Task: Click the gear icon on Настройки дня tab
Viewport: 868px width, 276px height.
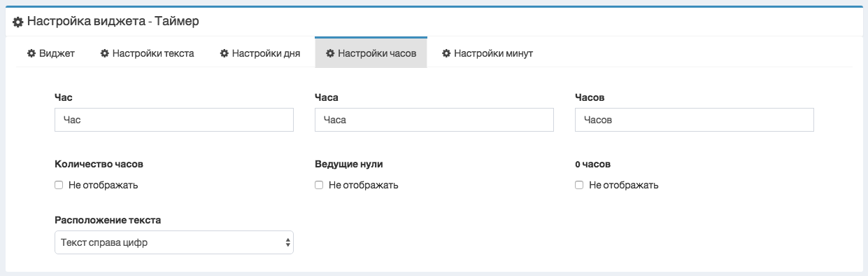Action: tap(225, 53)
